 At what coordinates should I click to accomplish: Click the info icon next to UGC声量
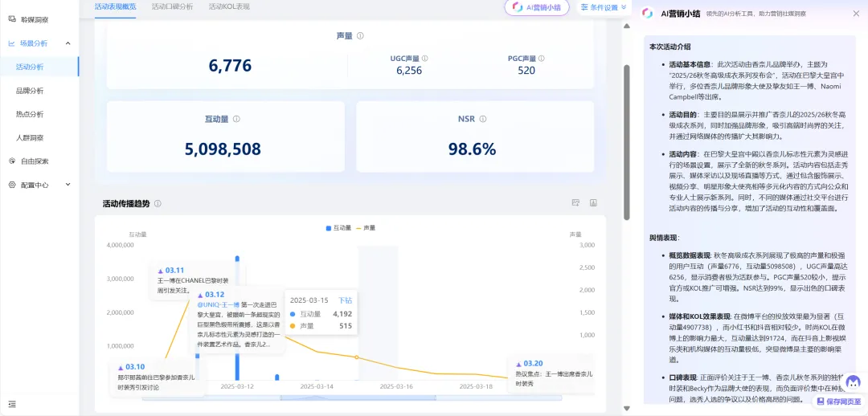(x=425, y=58)
